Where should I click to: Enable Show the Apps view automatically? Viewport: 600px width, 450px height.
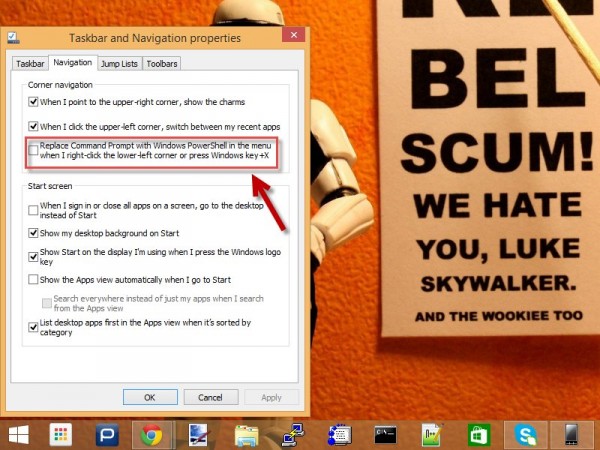coord(33,279)
